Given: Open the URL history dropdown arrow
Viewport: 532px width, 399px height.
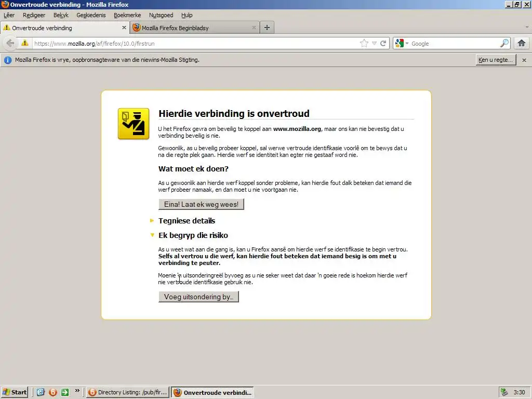Looking at the screenshot, I should (x=374, y=44).
